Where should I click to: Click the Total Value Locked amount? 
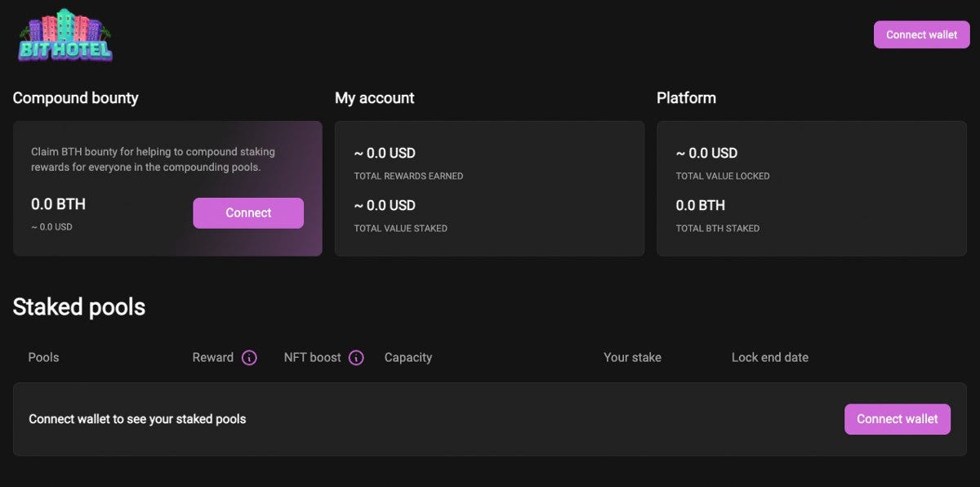(706, 154)
